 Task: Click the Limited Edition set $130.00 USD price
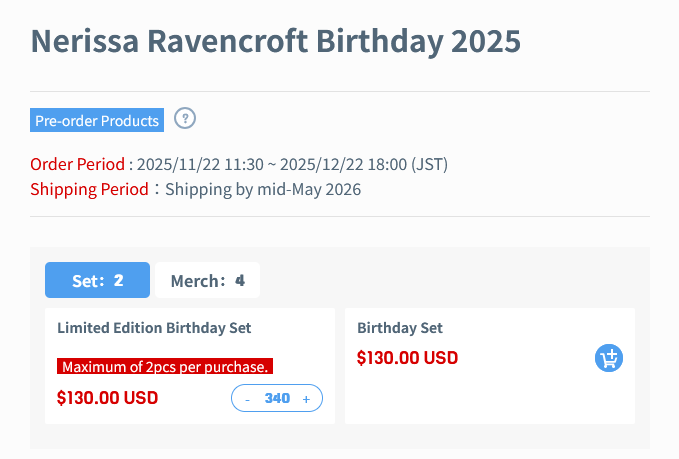point(107,398)
